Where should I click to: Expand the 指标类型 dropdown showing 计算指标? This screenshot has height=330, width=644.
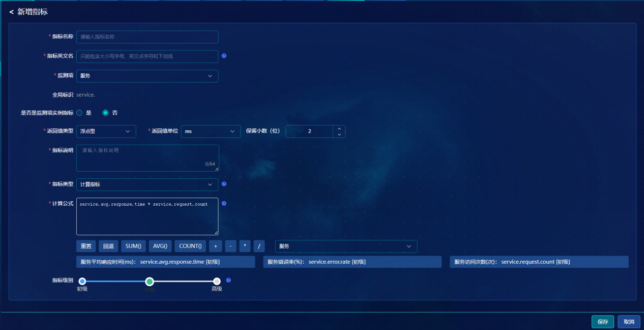click(147, 184)
